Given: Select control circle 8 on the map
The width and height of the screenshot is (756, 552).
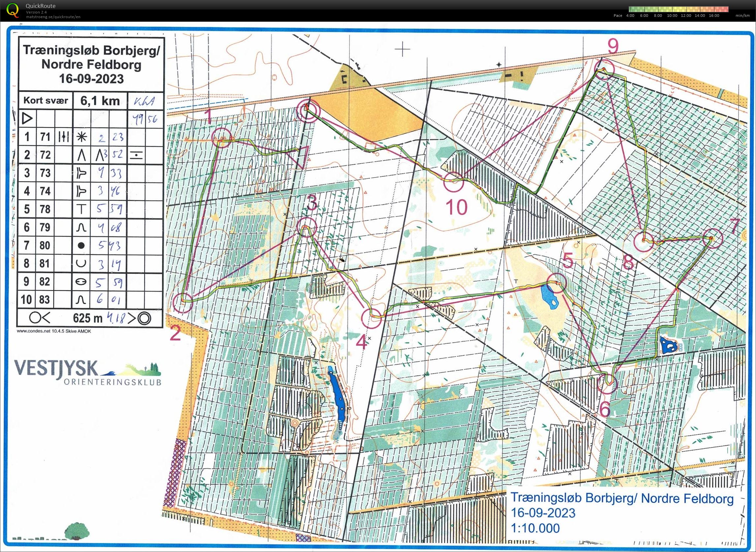Looking at the screenshot, I should pyautogui.click(x=643, y=241).
